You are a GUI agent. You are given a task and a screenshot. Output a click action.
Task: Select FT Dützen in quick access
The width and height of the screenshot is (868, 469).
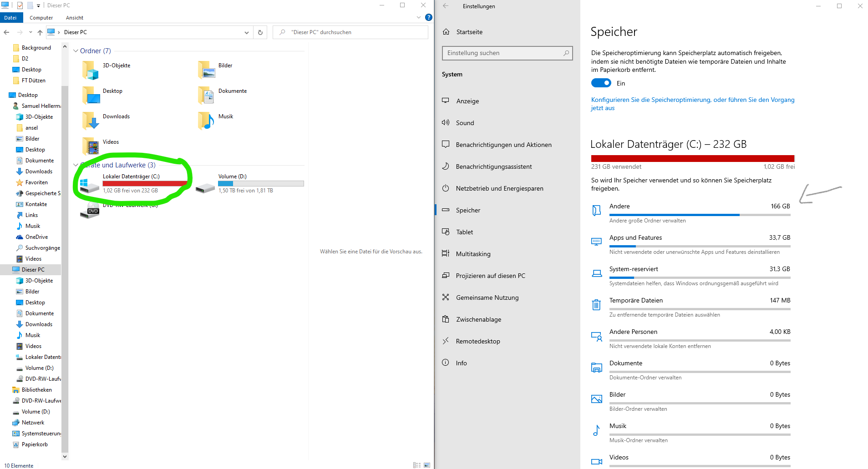click(33, 81)
